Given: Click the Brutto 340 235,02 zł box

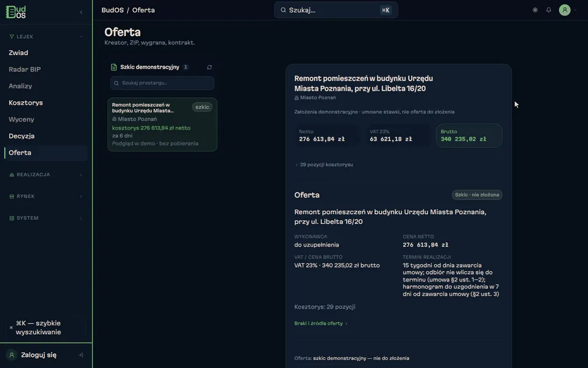Looking at the screenshot, I should (x=469, y=136).
